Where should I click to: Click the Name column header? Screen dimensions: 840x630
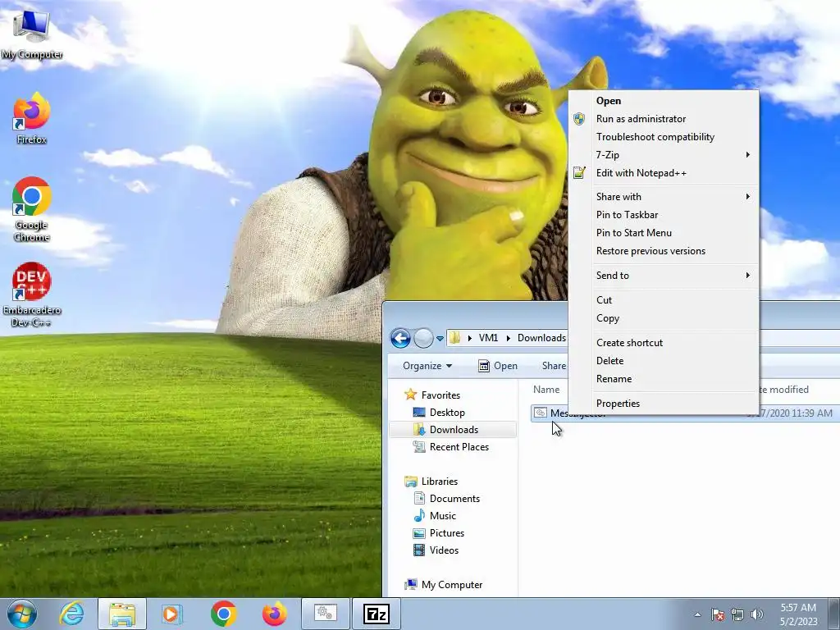pos(546,390)
